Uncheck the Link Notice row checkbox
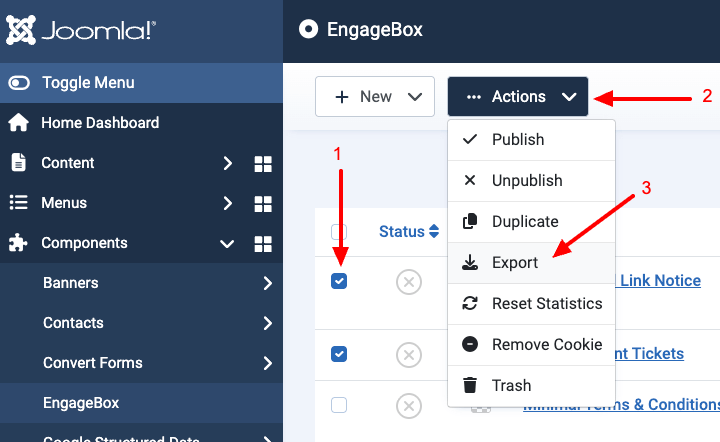720x442 pixels. click(339, 281)
